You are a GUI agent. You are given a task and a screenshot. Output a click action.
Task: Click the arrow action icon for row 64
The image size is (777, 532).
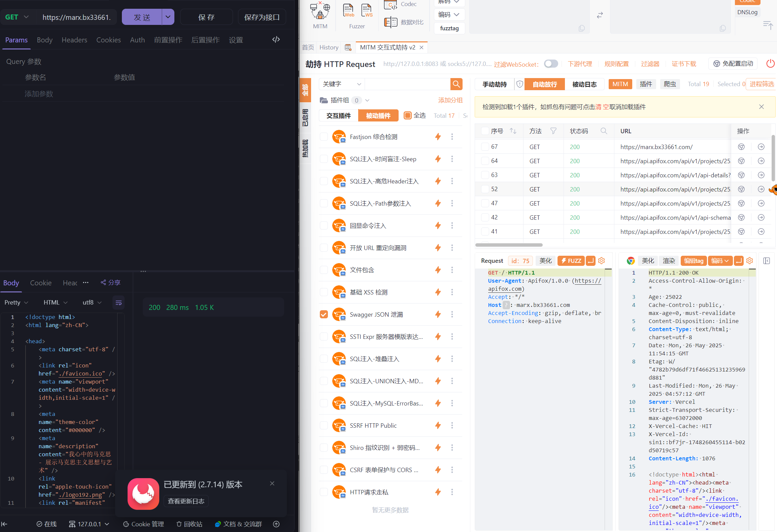[761, 161]
